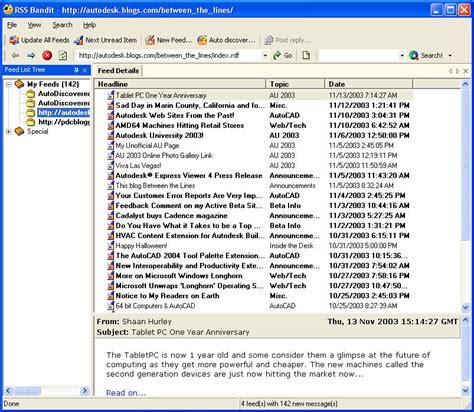This screenshot has height=412, width=474.
Task: Focus the search text field
Action: pyautogui.click(x=359, y=55)
